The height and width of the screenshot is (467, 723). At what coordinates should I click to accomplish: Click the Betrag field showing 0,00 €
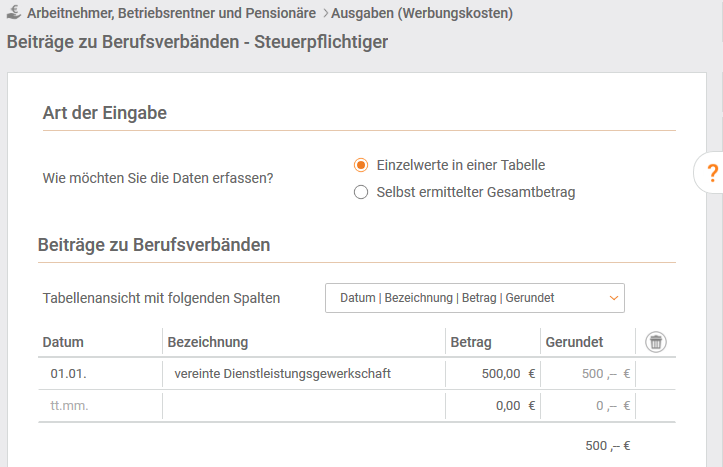(493, 406)
